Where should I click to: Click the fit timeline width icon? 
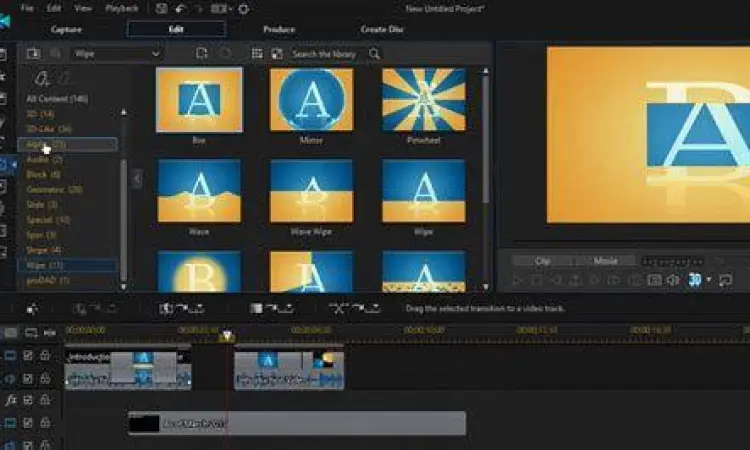point(50,332)
